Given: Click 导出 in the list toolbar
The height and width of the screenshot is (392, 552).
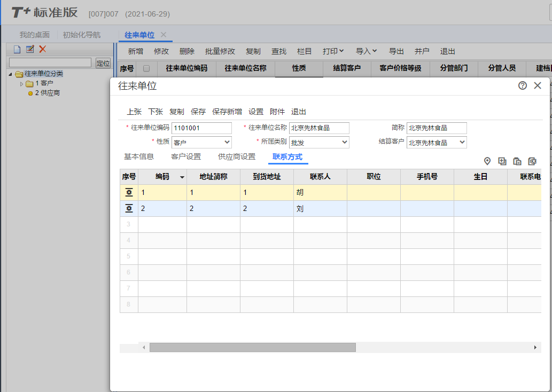Looking at the screenshot, I should click(396, 51).
